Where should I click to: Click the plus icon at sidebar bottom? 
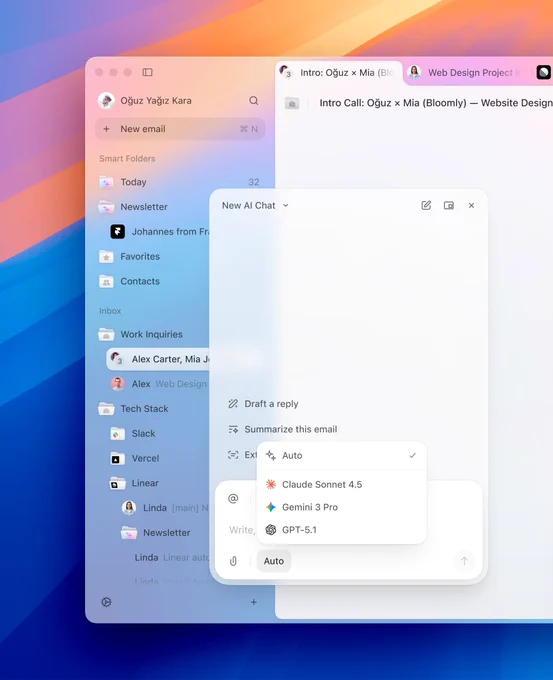coord(254,602)
